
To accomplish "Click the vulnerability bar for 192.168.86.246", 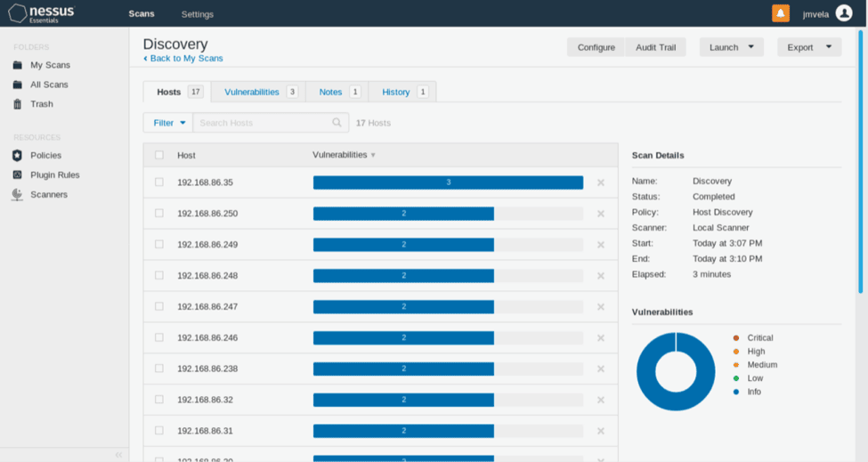I will click(403, 338).
